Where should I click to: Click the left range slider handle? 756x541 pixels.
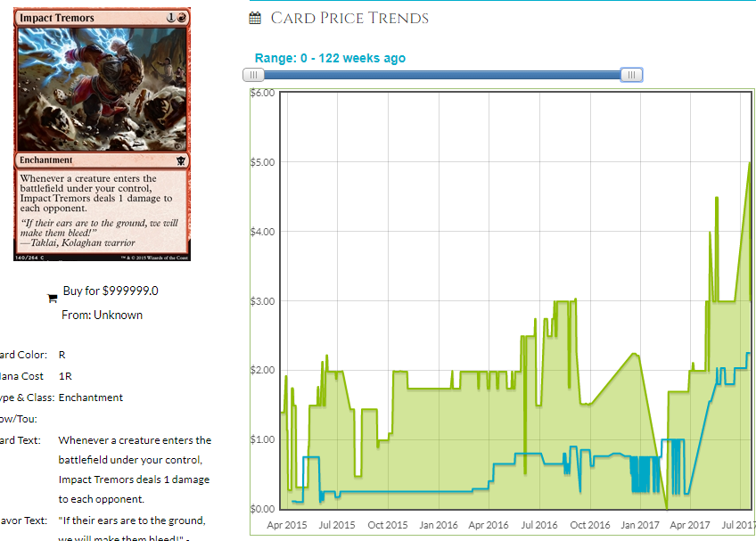(x=253, y=75)
